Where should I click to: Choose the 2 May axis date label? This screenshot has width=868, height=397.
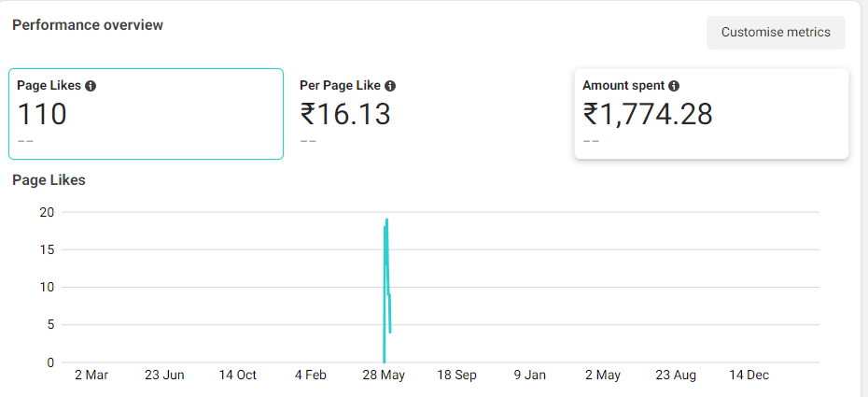pos(603,375)
